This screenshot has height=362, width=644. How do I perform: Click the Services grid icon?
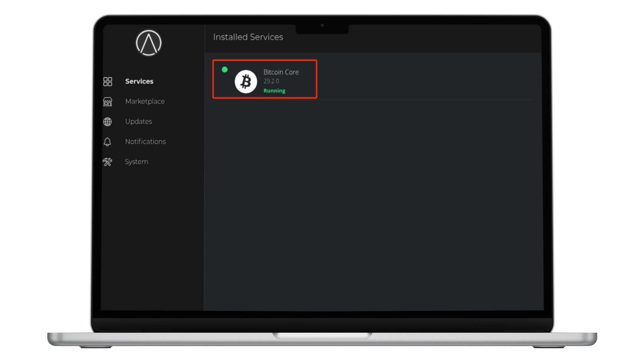tap(108, 81)
